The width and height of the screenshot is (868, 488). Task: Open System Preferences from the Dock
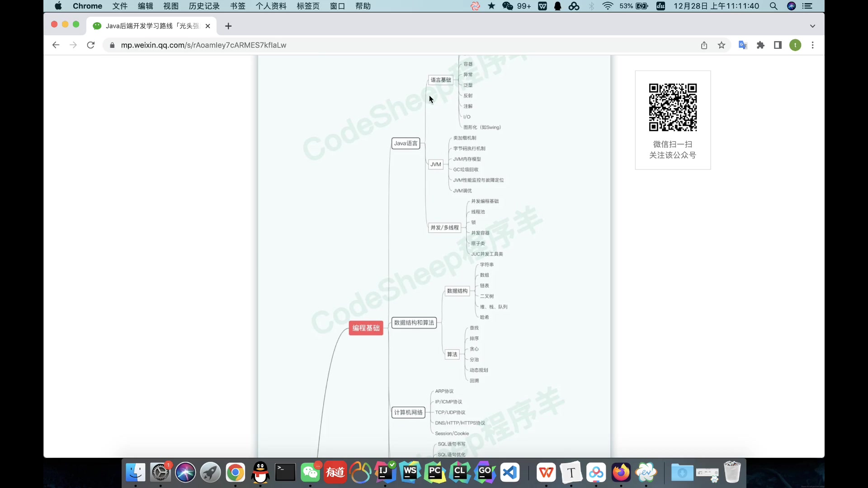point(160,473)
